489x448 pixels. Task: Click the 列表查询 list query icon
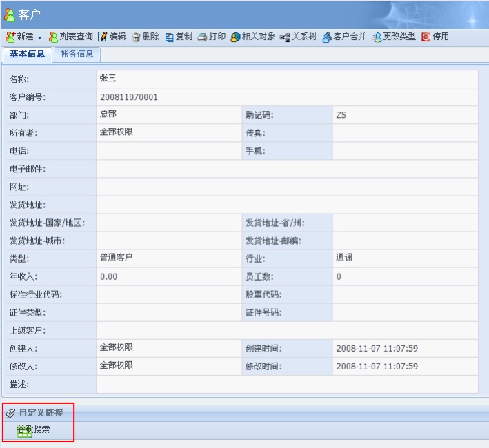pos(53,37)
